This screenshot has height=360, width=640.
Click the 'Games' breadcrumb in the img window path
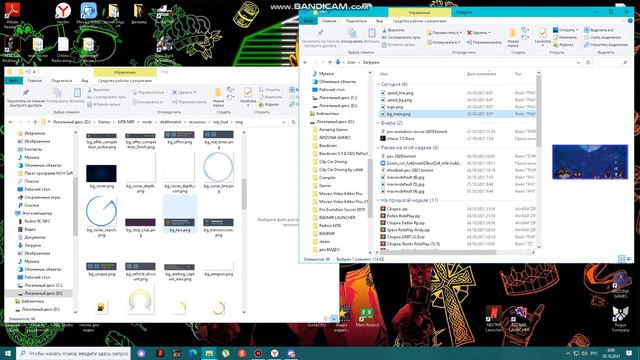click(104, 122)
